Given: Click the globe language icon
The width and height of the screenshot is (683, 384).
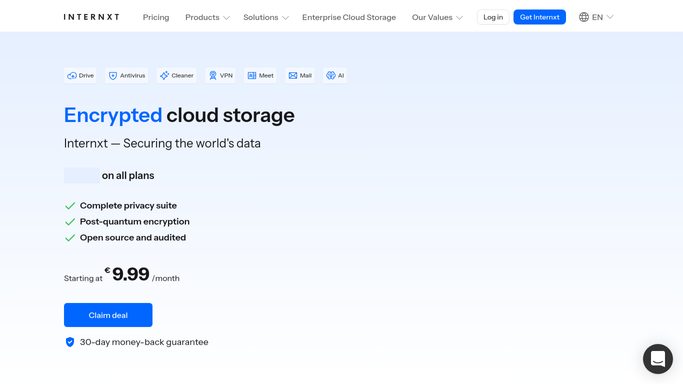Looking at the screenshot, I should pyautogui.click(x=584, y=17).
